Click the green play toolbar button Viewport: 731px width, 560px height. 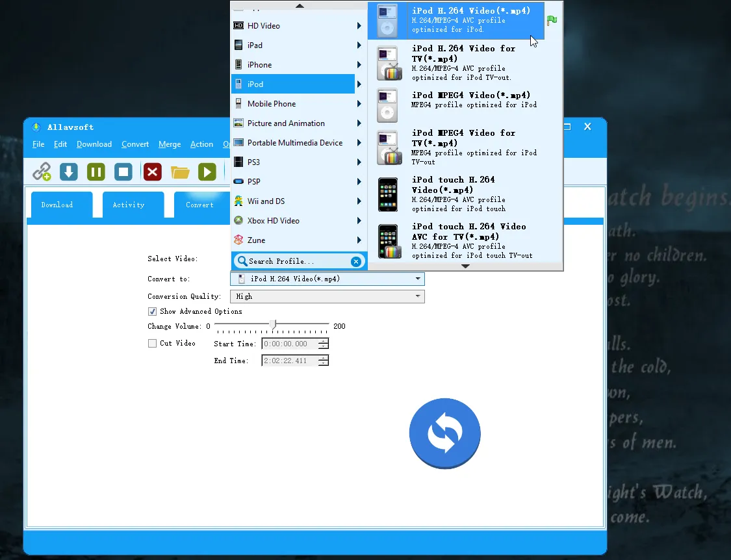[207, 172]
